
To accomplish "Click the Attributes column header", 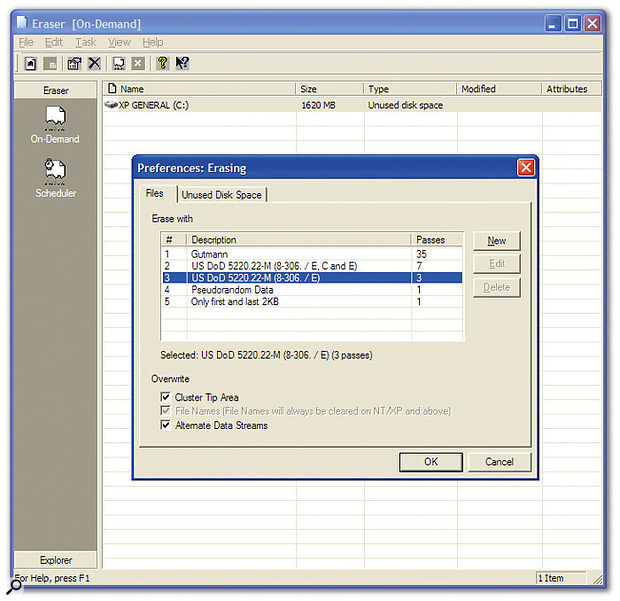I will point(571,89).
